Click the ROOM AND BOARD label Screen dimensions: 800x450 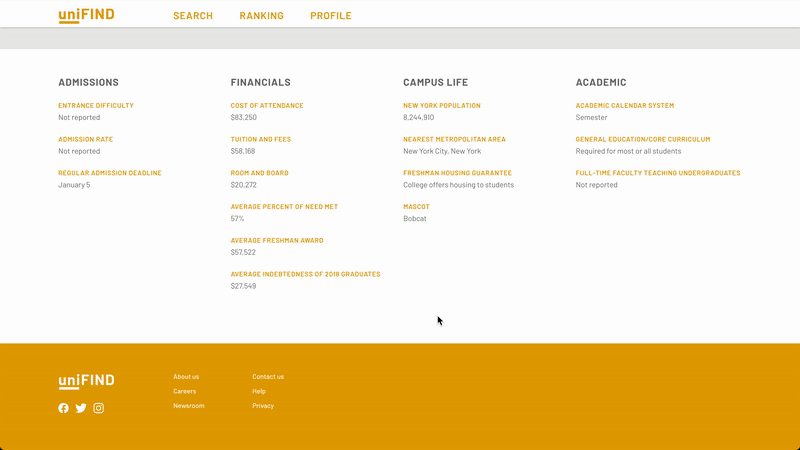point(259,173)
